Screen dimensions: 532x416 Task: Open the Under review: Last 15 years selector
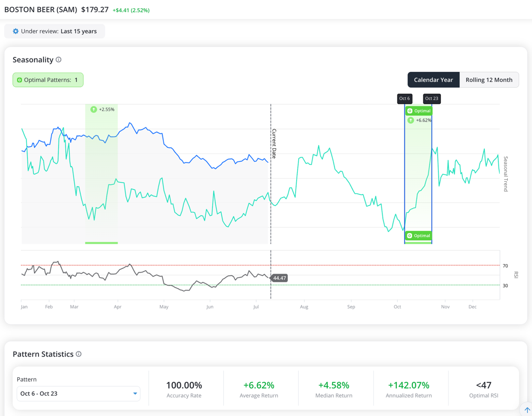tap(54, 31)
